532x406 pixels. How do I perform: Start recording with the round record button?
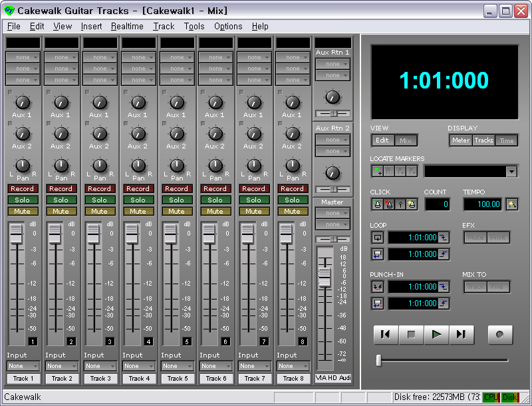point(500,335)
